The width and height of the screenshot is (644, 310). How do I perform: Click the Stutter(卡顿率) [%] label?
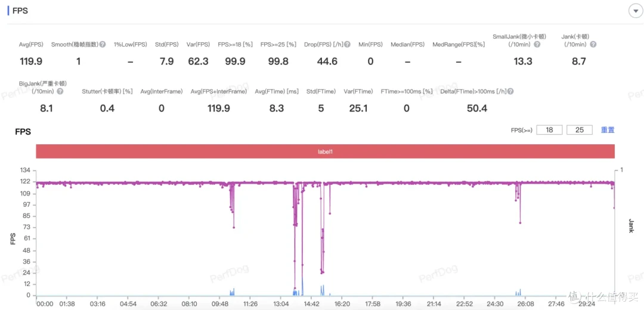point(107,91)
